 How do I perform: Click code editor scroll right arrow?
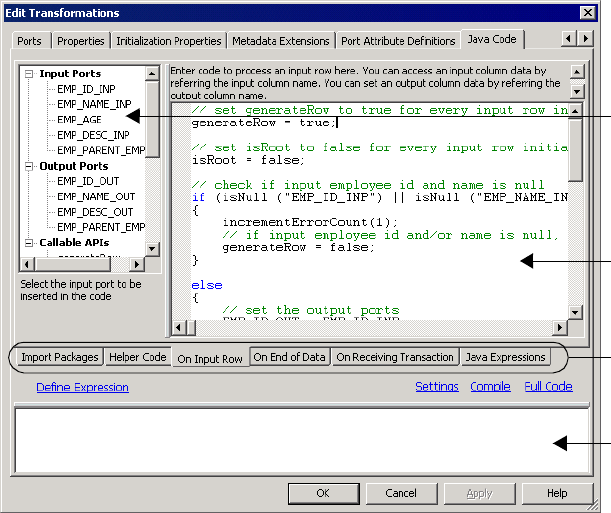pos(560,328)
